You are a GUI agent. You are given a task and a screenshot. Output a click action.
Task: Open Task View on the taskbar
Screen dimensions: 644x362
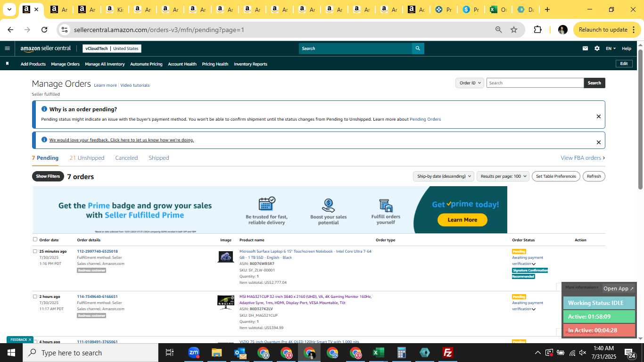pyautogui.click(x=170, y=353)
